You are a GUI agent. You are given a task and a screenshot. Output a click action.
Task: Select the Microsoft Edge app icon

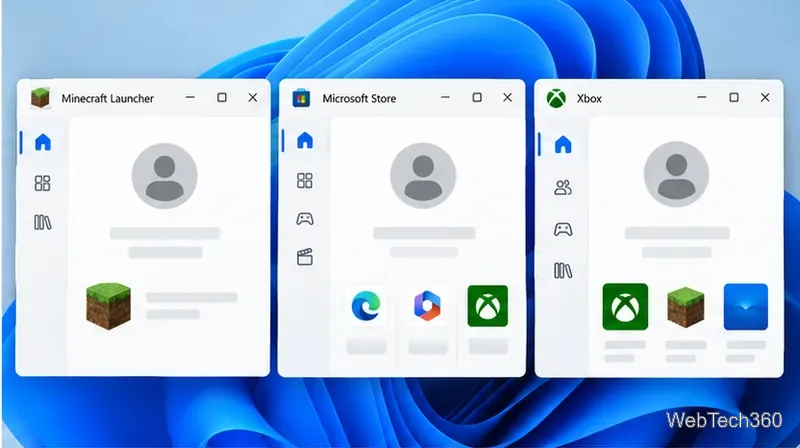366,306
